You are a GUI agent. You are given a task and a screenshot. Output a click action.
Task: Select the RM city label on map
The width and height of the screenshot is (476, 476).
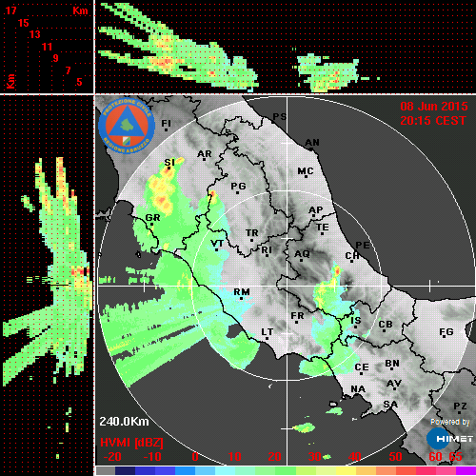242,291
